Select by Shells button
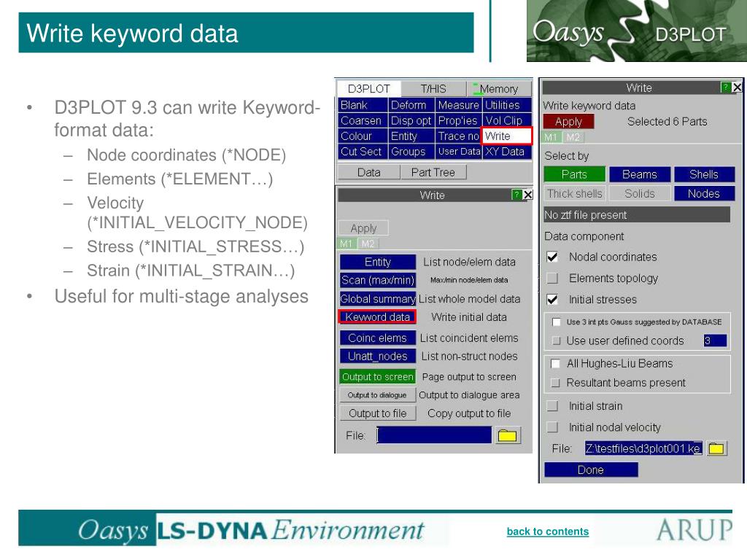This screenshot has height=560, width=747. pos(704,174)
